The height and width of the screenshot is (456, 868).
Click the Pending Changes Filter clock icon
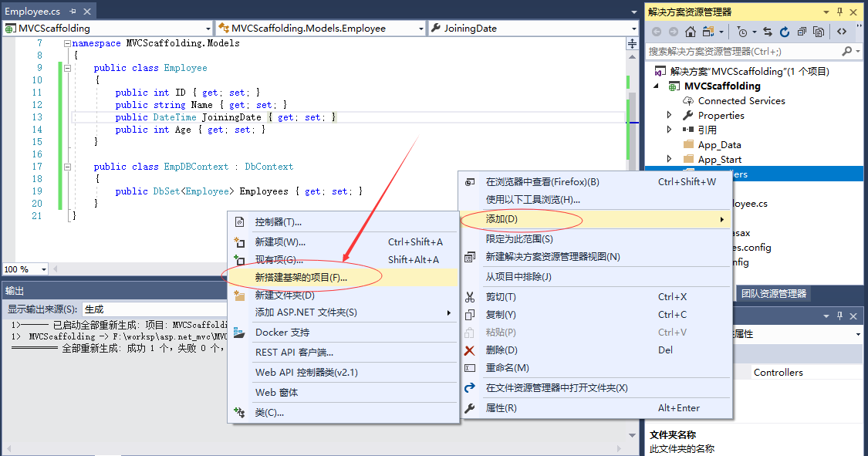[741, 32]
